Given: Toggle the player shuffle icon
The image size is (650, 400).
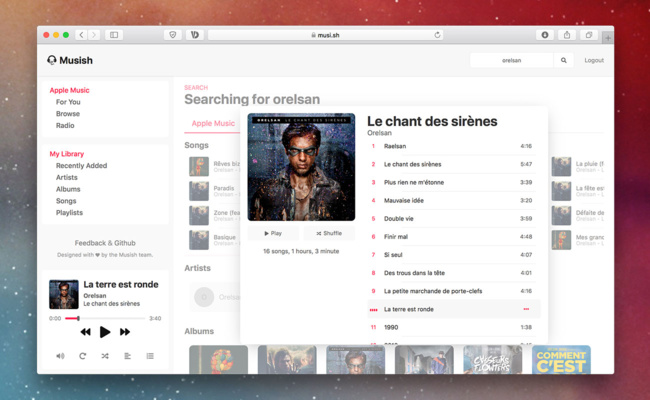Looking at the screenshot, I should [105, 356].
